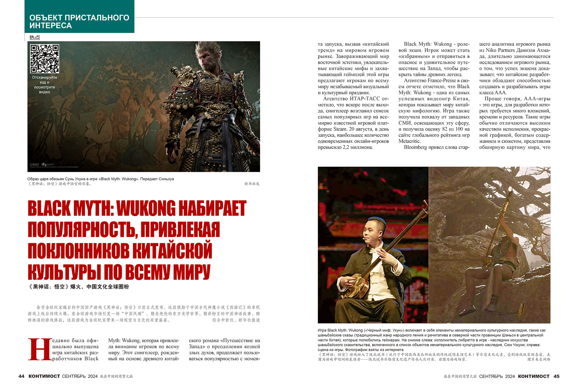Click the Chinese intro paragraph beginning '备受全球玩家瞩目'

pos(144,314)
